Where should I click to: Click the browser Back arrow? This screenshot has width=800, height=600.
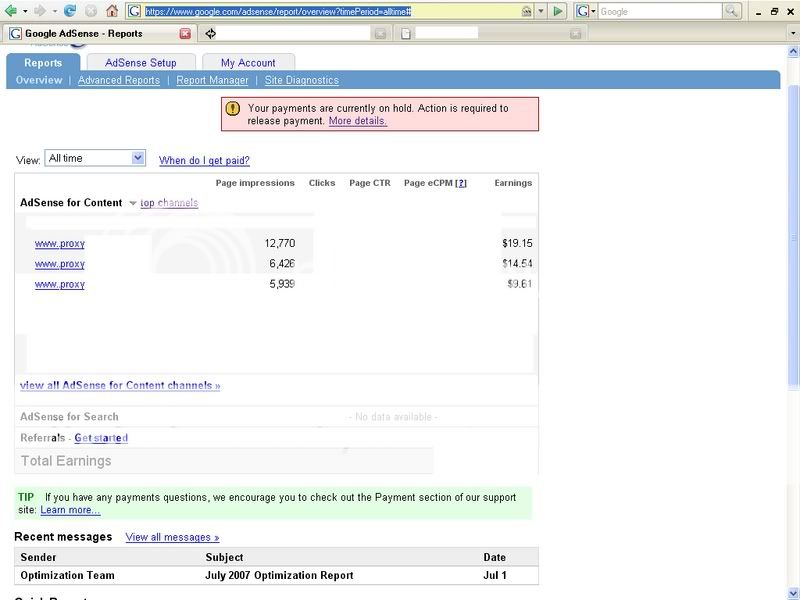pos(10,11)
